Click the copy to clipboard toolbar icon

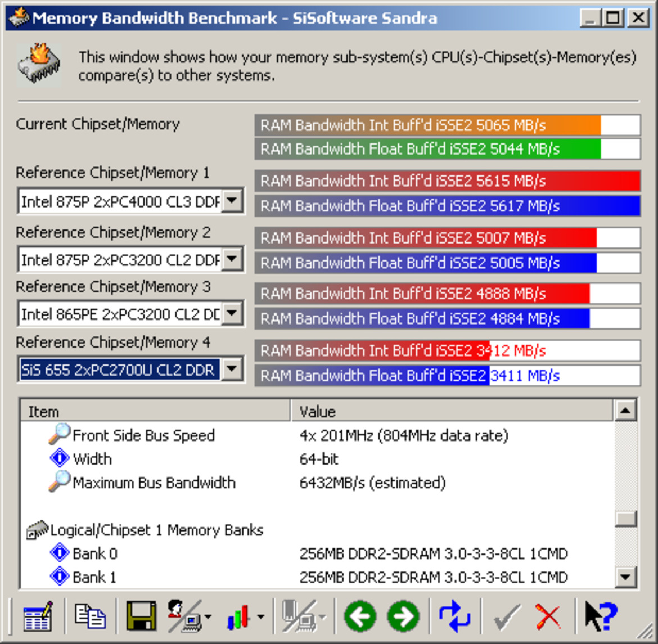click(90, 616)
